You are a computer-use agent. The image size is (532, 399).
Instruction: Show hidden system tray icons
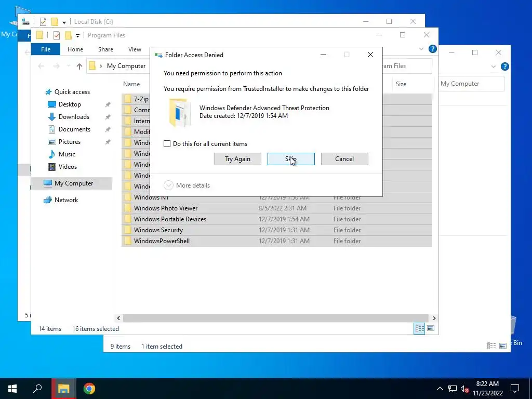click(440, 389)
